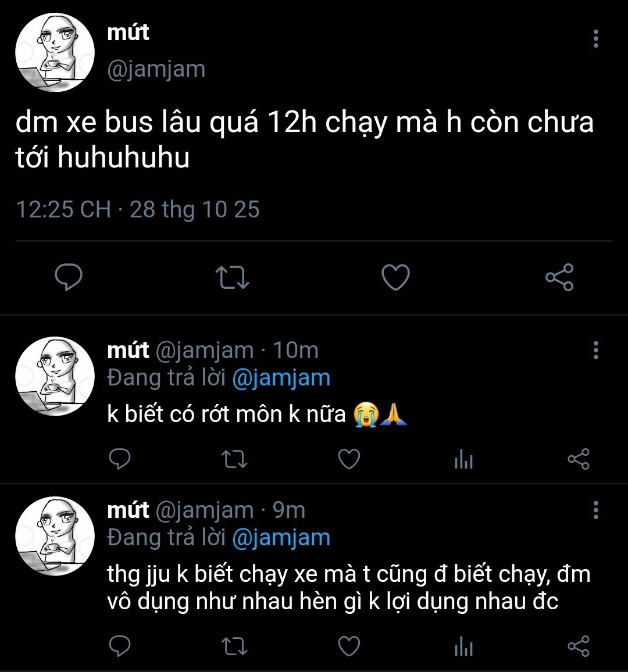
Task: Like the 9m 'vô dụng' reply
Action: [349, 646]
